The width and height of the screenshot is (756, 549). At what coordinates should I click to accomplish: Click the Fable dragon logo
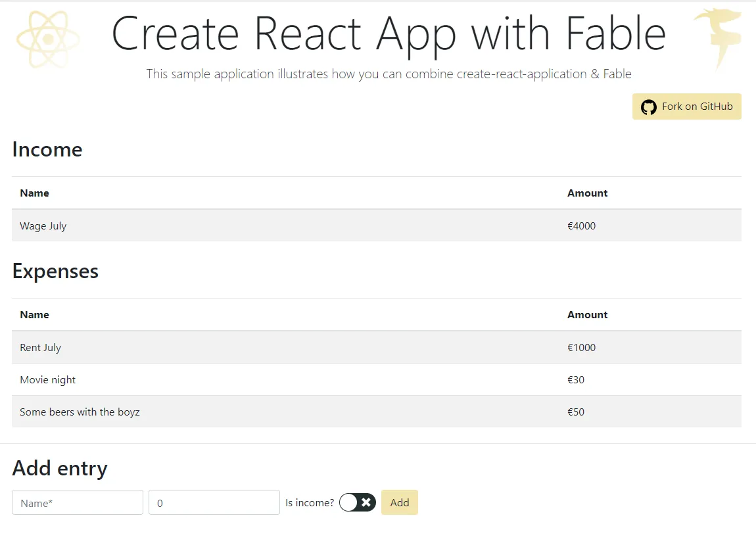click(x=717, y=37)
